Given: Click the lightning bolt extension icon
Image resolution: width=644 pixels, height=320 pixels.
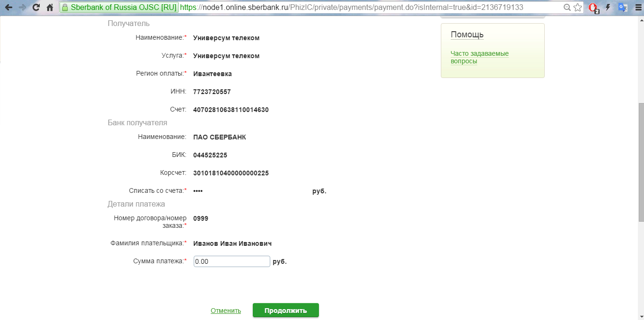Looking at the screenshot, I should (x=608, y=8).
